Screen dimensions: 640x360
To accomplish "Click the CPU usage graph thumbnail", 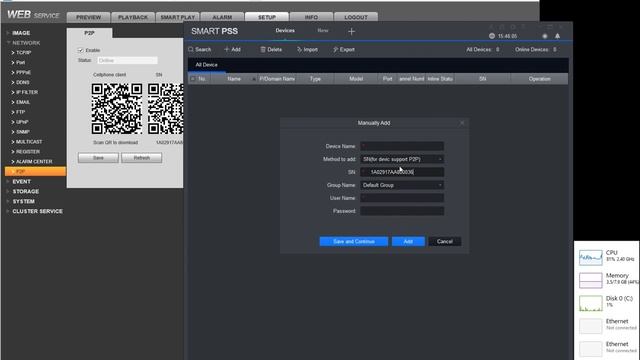I will [590, 257].
